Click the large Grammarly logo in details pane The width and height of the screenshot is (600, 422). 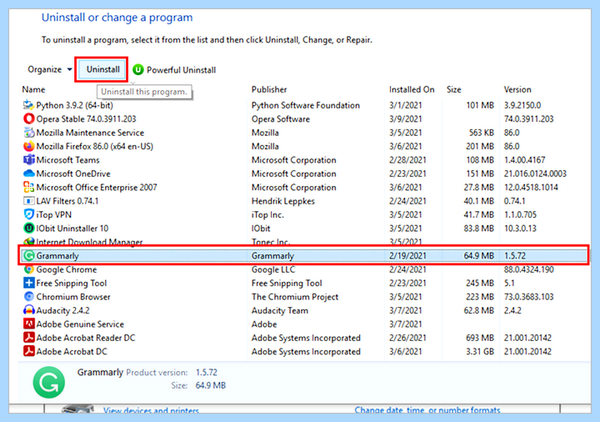pyautogui.click(x=49, y=382)
